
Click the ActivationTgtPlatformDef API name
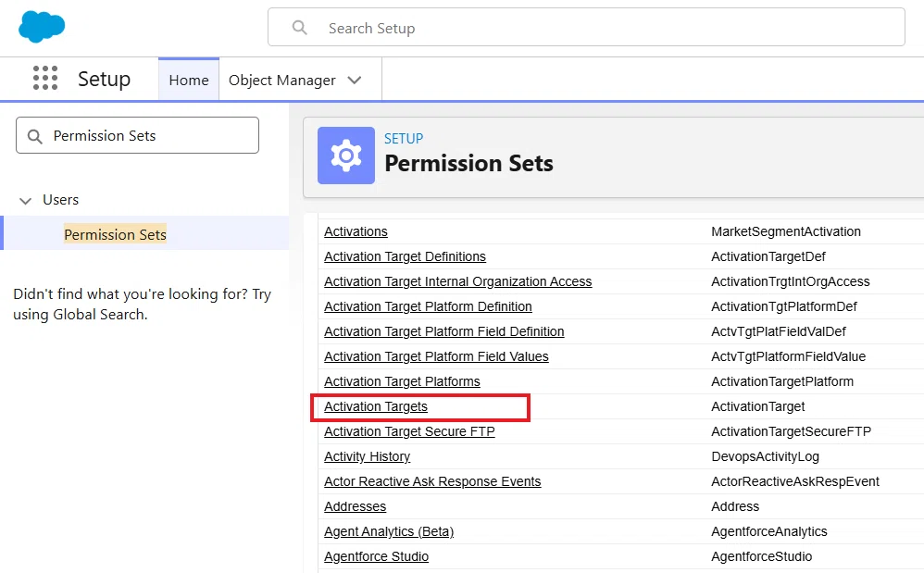(x=784, y=306)
